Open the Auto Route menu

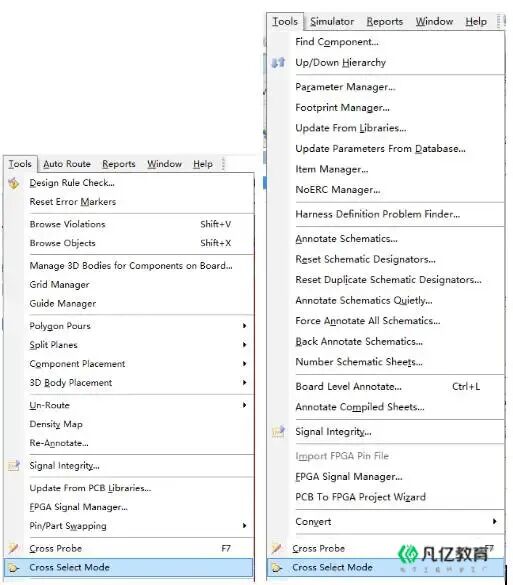click(x=67, y=164)
